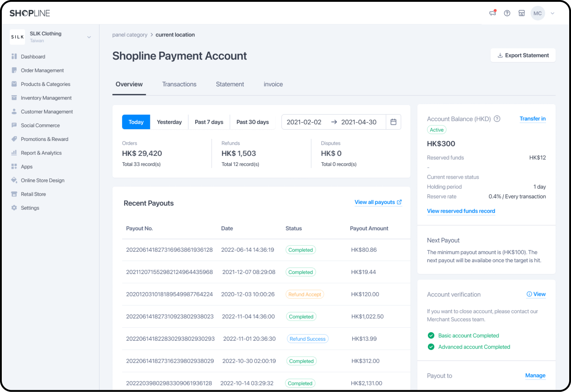Viewport: 571px width, 392px height.
Task: Open Apps in the sidebar
Action: [27, 167]
